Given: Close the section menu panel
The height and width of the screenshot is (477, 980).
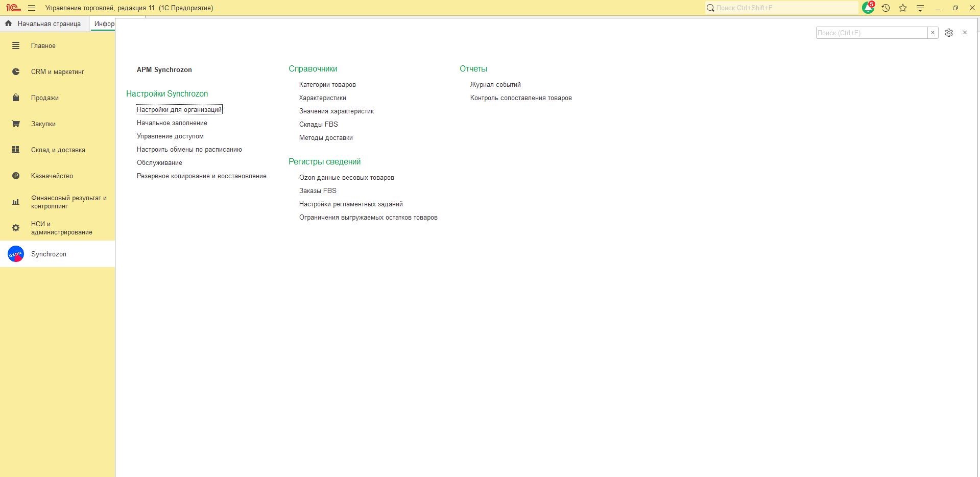Looking at the screenshot, I should [965, 33].
